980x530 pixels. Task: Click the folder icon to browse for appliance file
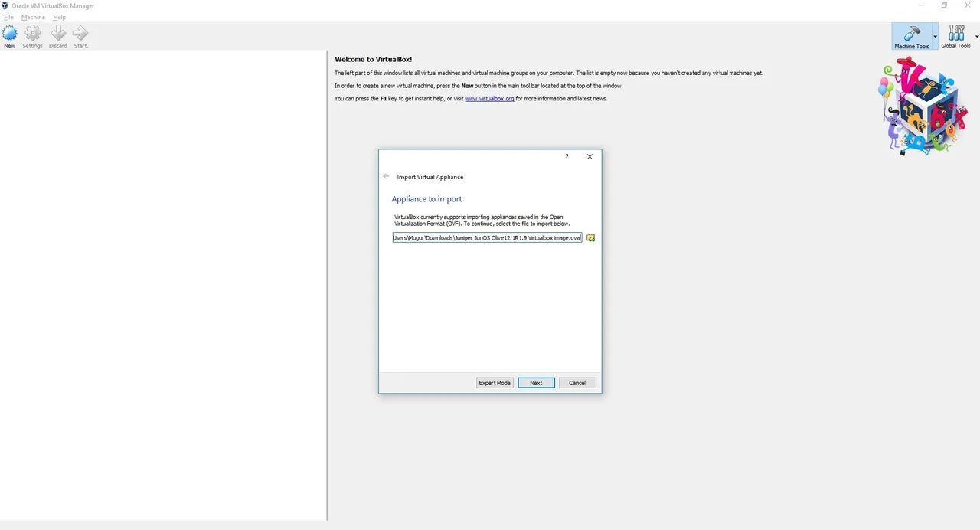(x=590, y=238)
